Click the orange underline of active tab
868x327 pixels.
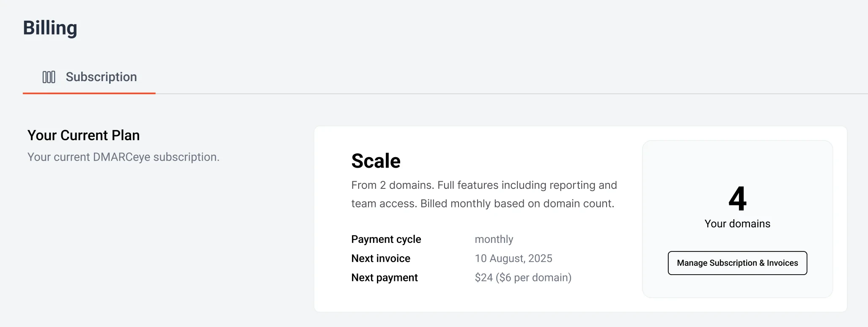point(89,93)
